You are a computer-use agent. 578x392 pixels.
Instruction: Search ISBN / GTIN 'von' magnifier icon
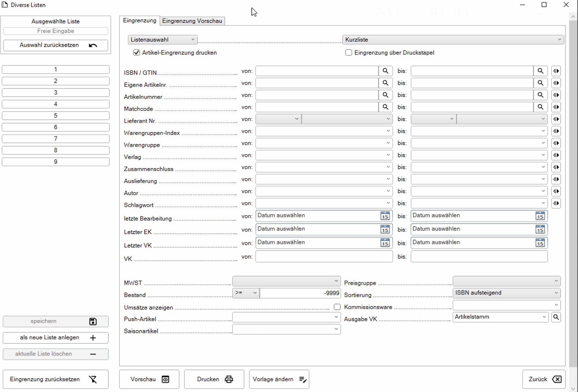385,71
